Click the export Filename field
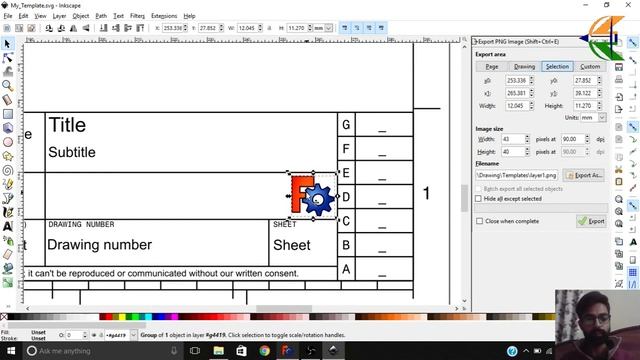 click(516, 175)
